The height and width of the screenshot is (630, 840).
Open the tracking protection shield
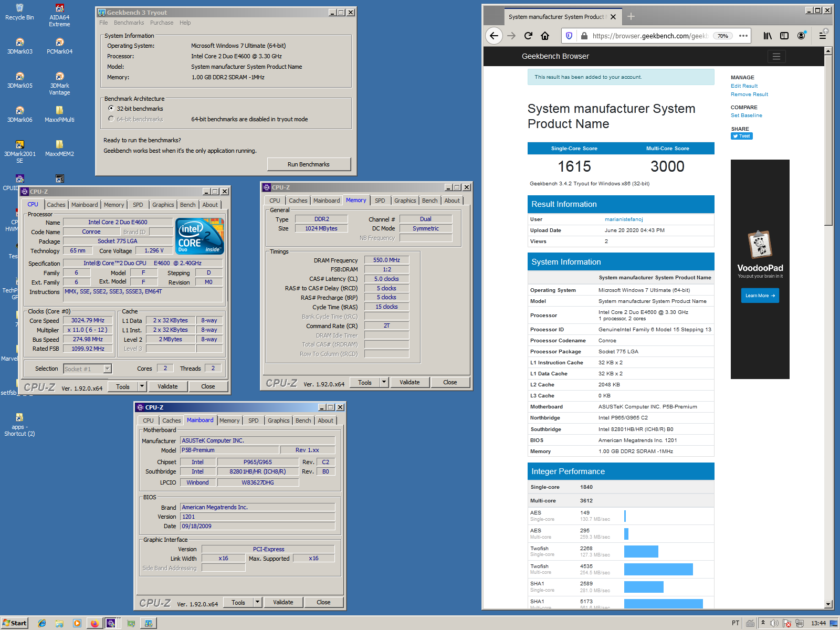569,36
